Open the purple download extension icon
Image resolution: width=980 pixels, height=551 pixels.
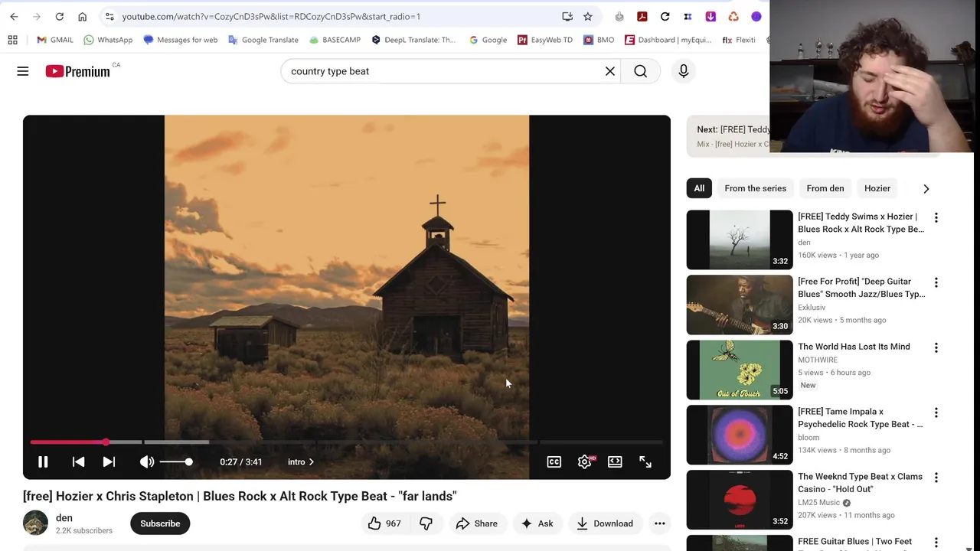point(710,16)
